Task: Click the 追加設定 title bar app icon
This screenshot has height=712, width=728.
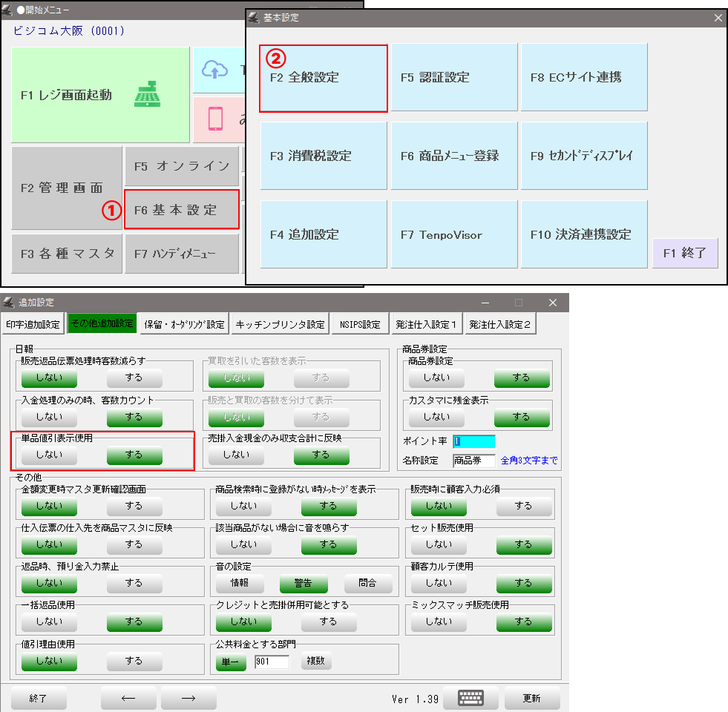Action: click(9, 303)
